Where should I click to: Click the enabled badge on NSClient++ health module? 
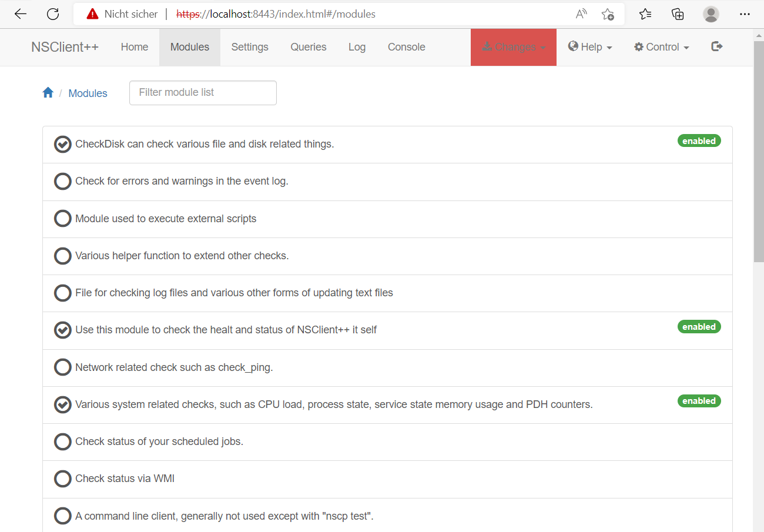(699, 327)
